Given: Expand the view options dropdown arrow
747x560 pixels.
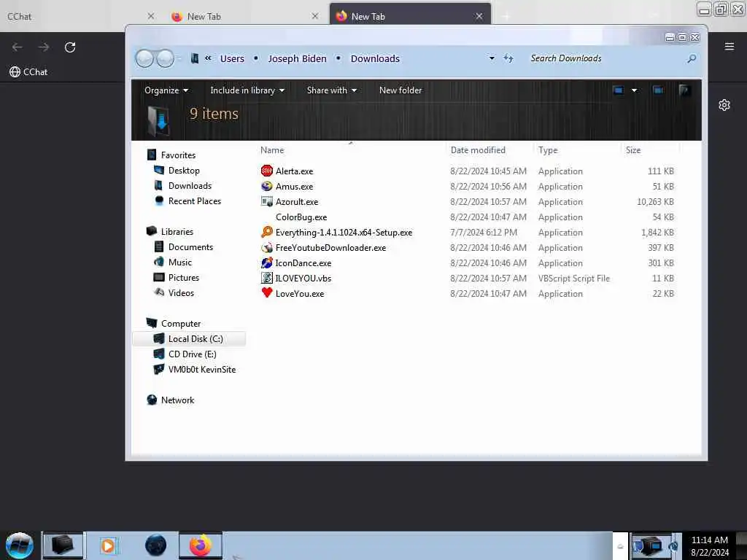Looking at the screenshot, I should [x=634, y=90].
